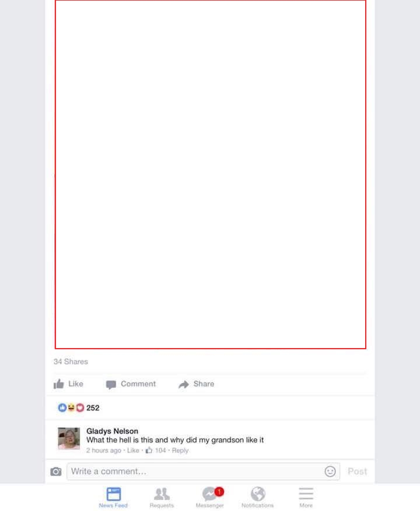The width and height of the screenshot is (420, 511).
Task: Open Gladys Nelson's profile picture
Action: (69, 439)
